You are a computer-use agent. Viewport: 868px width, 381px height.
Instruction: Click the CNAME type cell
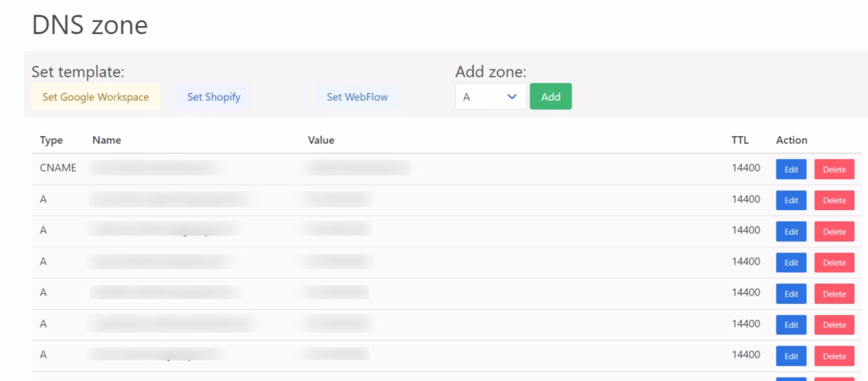pos(58,168)
